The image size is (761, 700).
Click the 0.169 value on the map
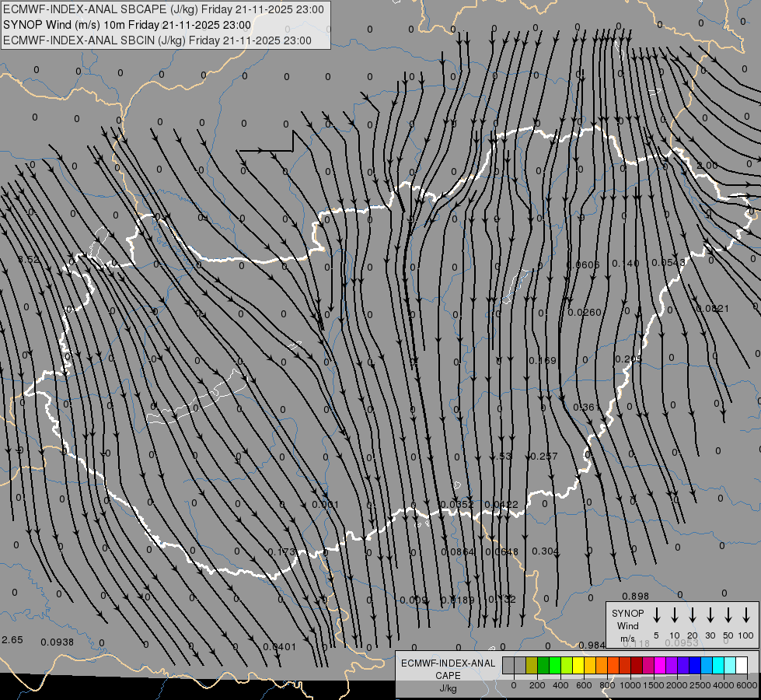pyautogui.click(x=543, y=360)
